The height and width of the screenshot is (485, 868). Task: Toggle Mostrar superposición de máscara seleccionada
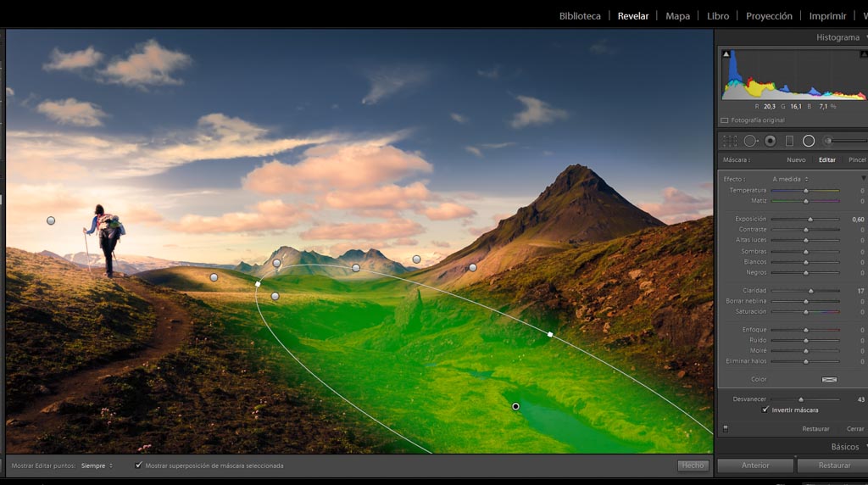click(138, 465)
